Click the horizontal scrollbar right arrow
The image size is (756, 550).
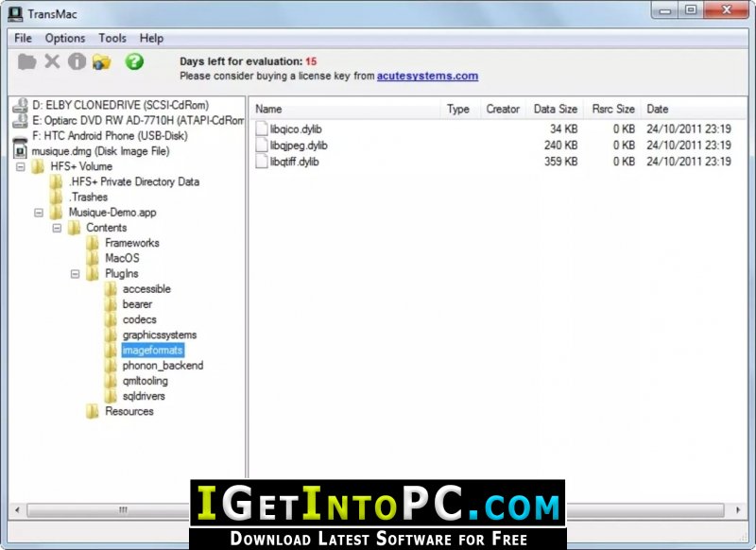pyautogui.click(x=738, y=510)
